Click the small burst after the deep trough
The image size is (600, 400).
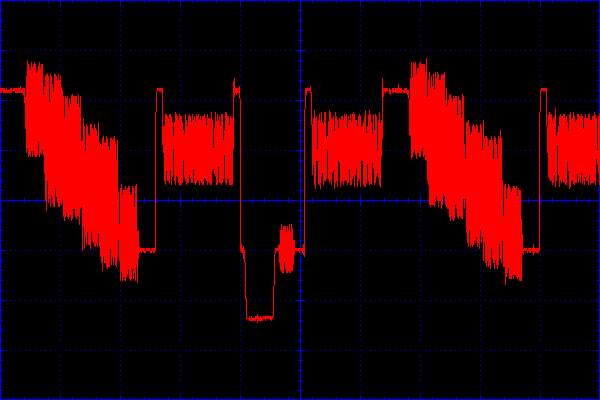pyautogui.click(x=288, y=250)
